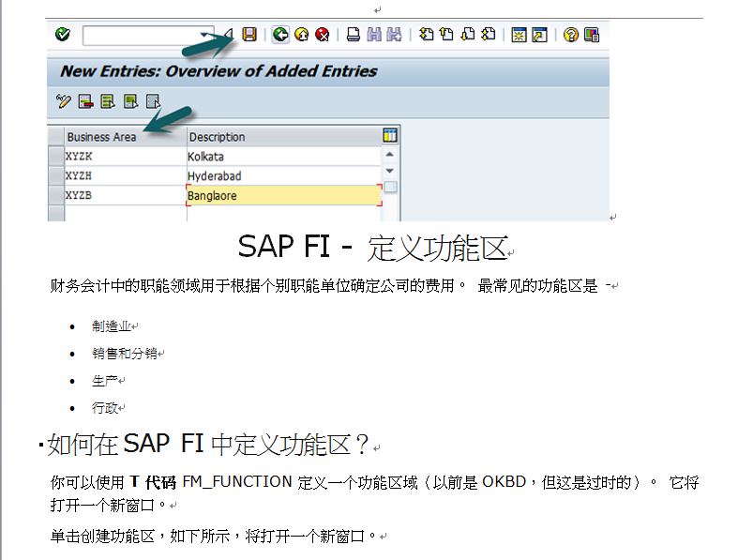Open the yellow Help question mark icon

[570, 35]
